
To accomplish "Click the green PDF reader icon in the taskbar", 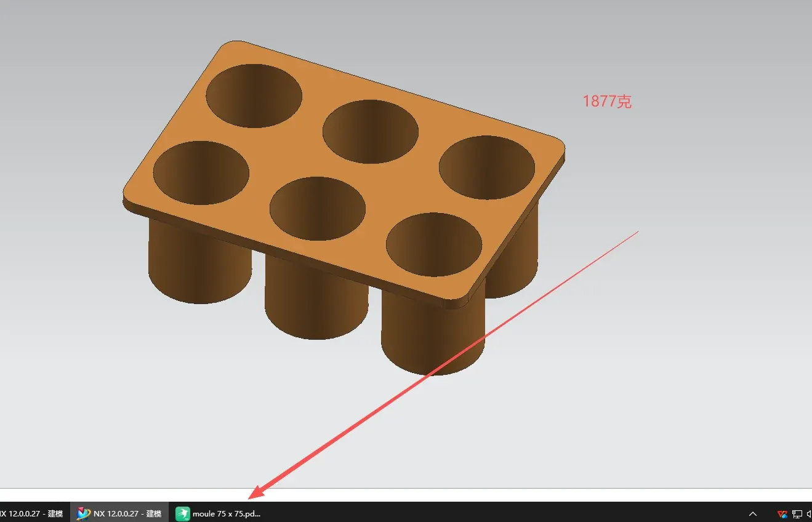I will 183,513.
